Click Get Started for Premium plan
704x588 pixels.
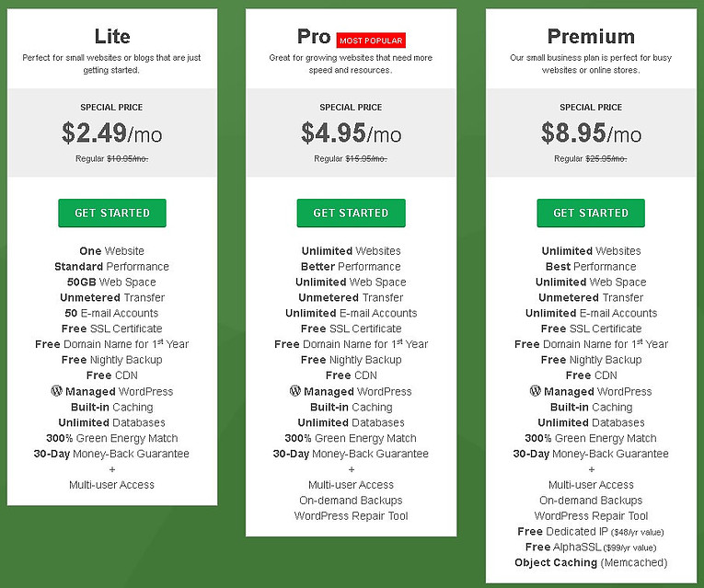point(591,213)
